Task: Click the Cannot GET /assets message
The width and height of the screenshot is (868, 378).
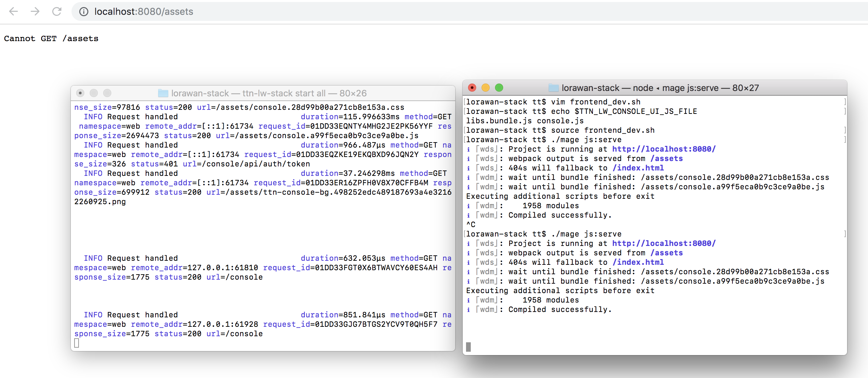Action: pyautogui.click(x=51, y=38)
